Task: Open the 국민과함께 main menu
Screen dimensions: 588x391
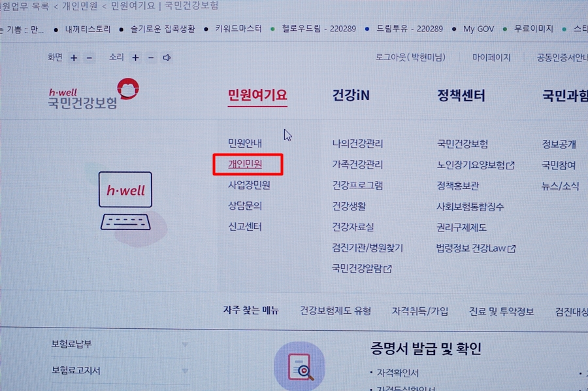Action: (564, 95)
